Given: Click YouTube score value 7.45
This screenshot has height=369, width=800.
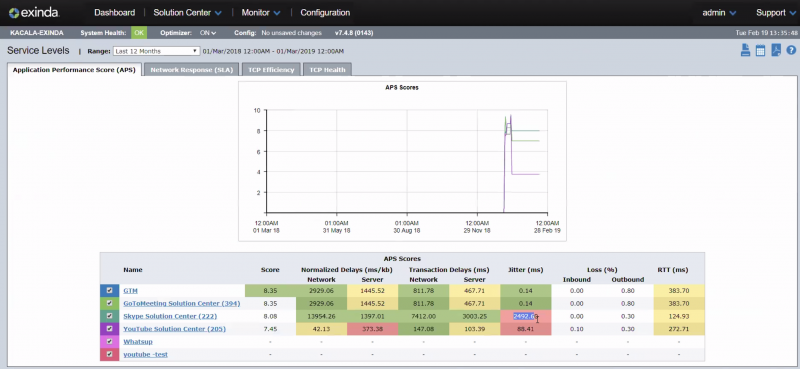Looking at the screenshot, I should tap(270, 329).
